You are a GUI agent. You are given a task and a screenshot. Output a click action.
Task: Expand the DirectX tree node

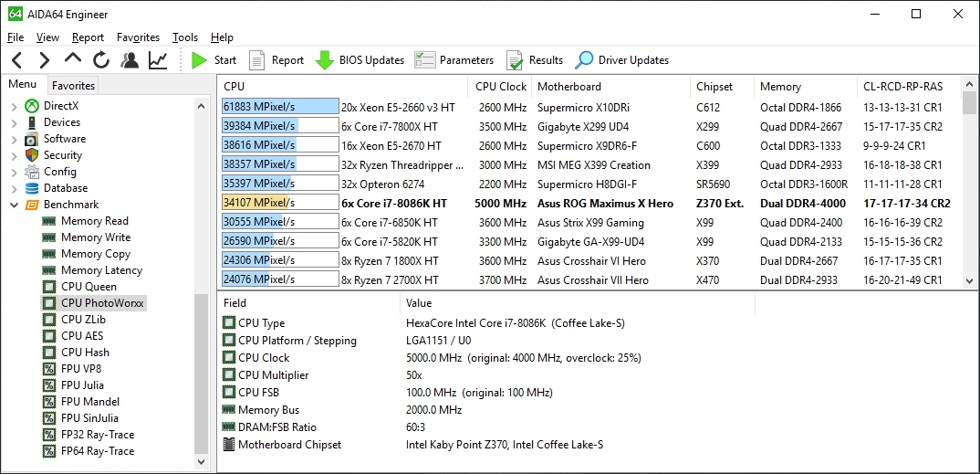coord(14,106)
